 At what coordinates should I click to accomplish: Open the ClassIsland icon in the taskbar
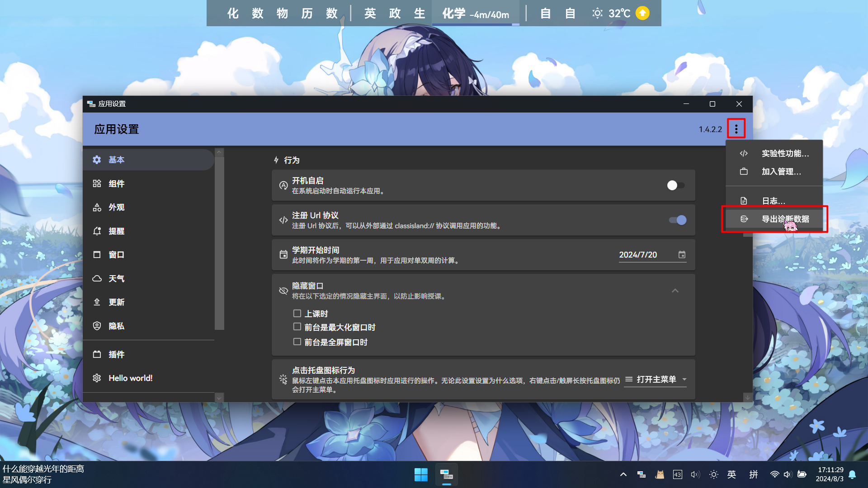coord(446,474)
